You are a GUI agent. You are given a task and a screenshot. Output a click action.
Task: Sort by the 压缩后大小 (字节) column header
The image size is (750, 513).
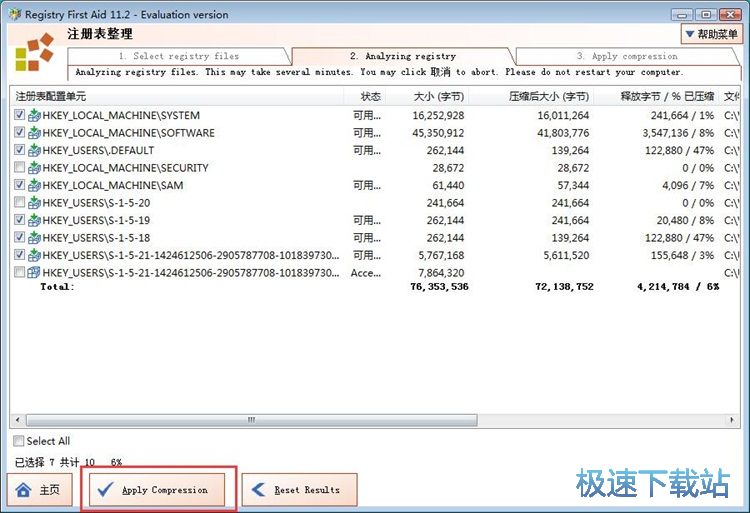(x=531, y=97)
